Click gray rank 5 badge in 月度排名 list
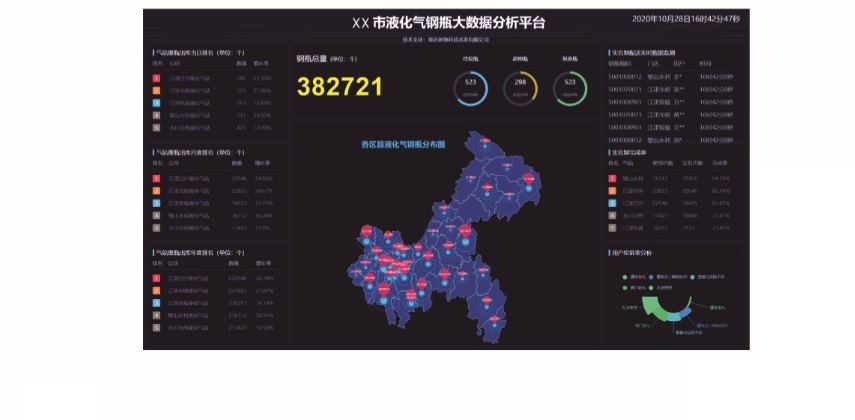855x420 pixels. (x=156, y=228)
